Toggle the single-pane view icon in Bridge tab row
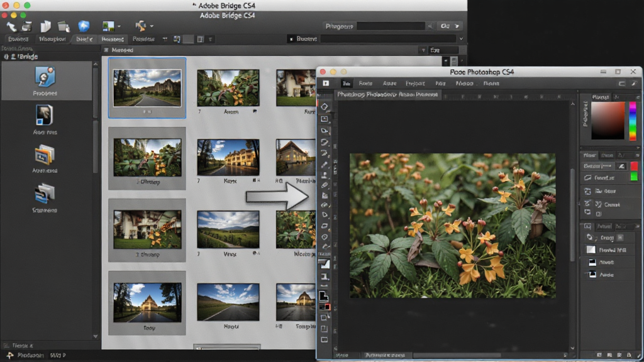644x362 pixels. (x=200, y=39)
